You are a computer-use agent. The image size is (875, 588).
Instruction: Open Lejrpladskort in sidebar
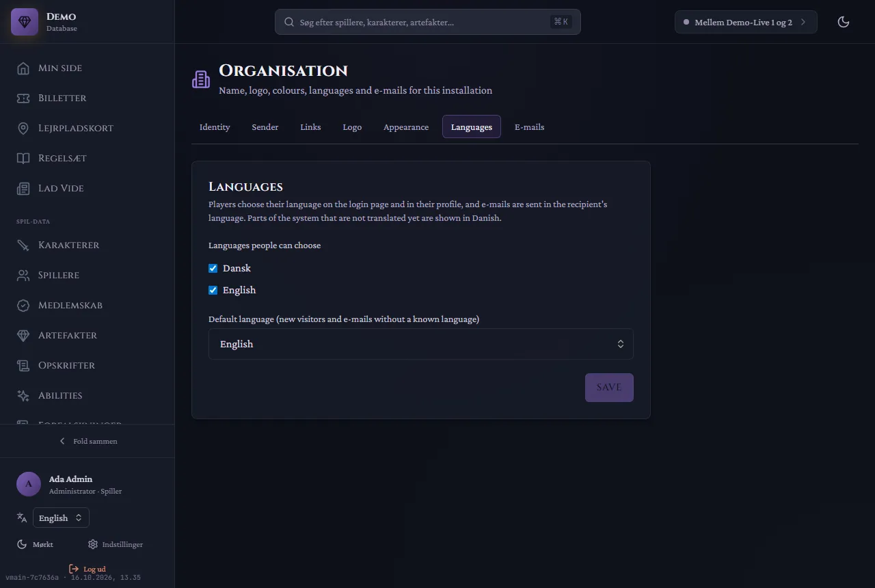pos(87,128)
